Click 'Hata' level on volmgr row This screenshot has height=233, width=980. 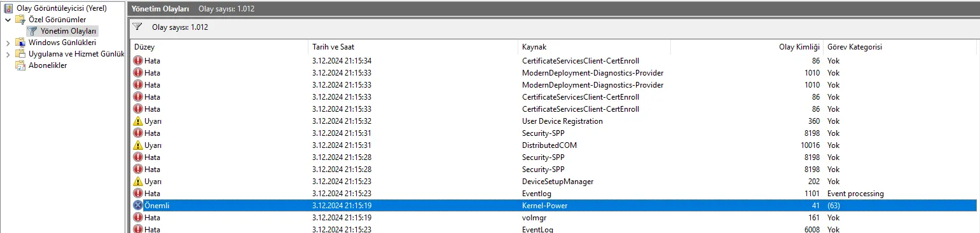(x=152, y=218)
